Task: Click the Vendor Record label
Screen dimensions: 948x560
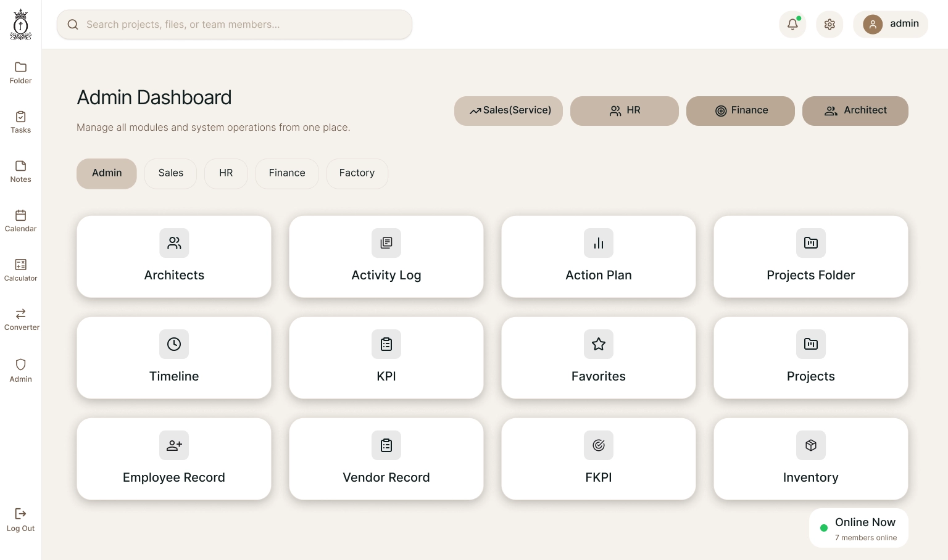Action: (x=386, y=477)
